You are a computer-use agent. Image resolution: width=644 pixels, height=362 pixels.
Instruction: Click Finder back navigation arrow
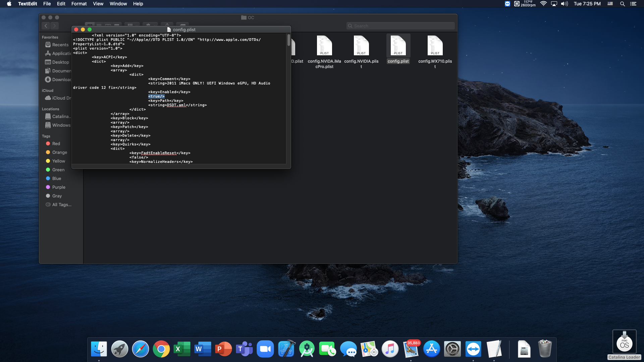(x=46, y=26)
